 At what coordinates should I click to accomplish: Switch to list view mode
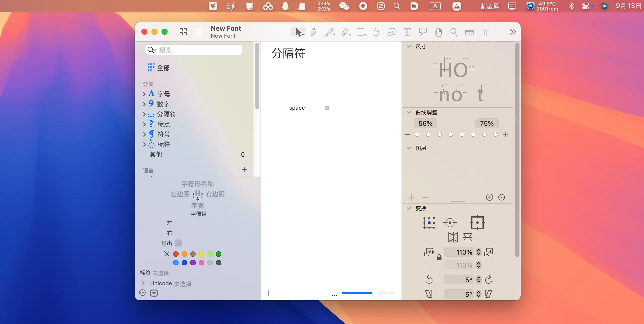pyautogui.click(x=198, y=32)
